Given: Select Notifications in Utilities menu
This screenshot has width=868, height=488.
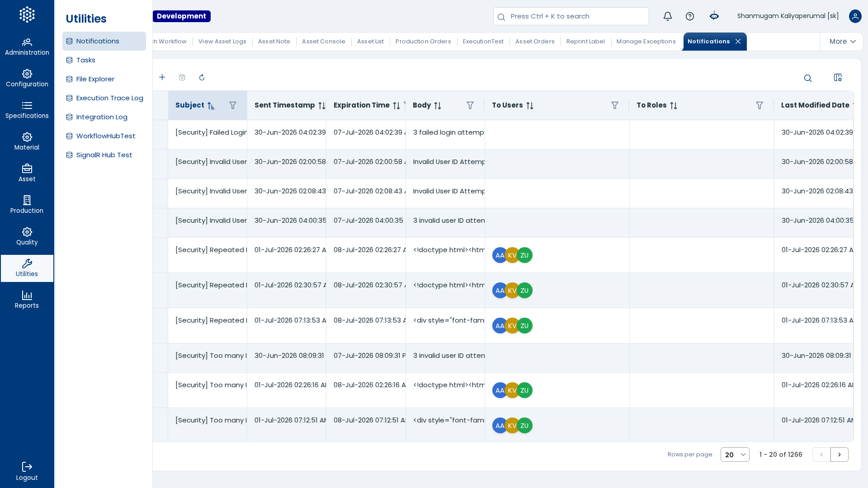Looking at the screenshot, I should pos(104,41).
